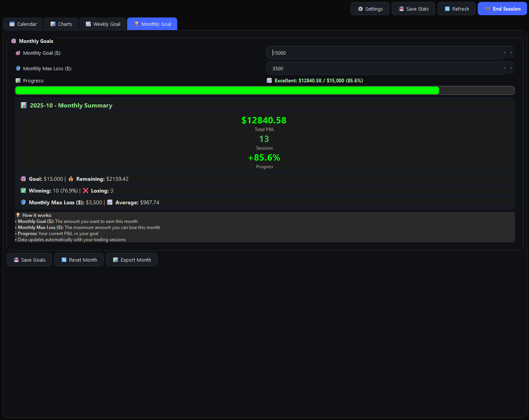Open the Charts tab
The height and width of the screenshot is (420, 529).
pos(61,24)
